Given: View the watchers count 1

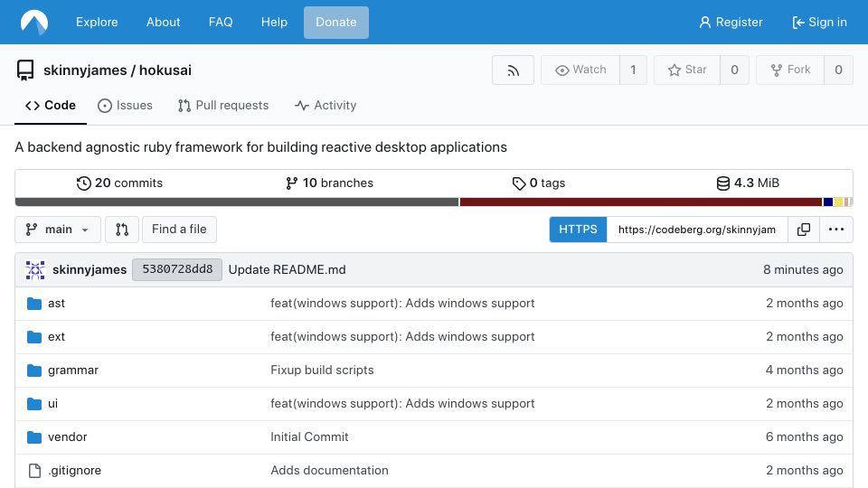Looking at the screenshot, I should click(633, 70).
